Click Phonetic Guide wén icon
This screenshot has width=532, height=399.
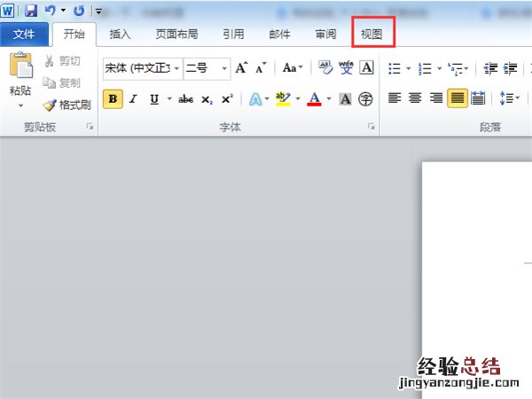pyautogui.click(x=346, y=67)
